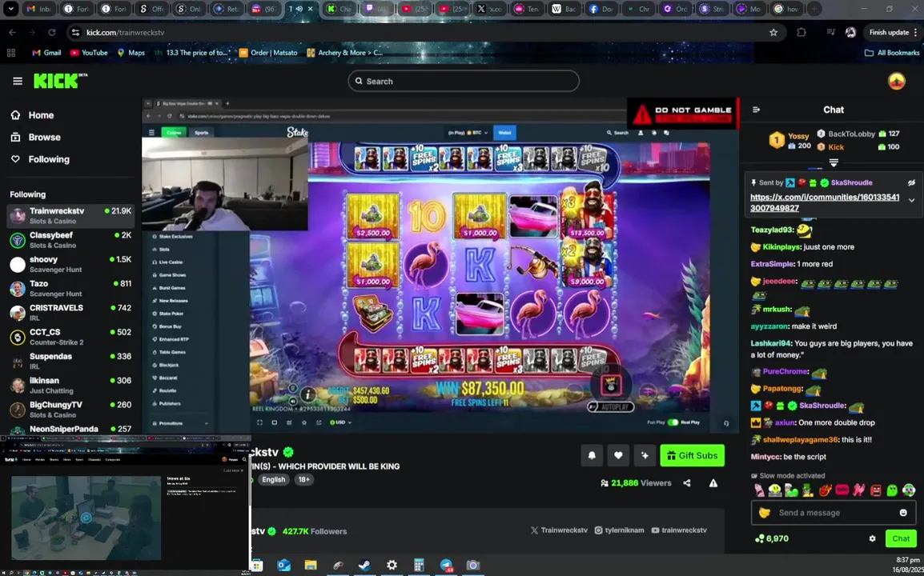Viewport: 924px width, 576px height.
Task: Click the Autoplay control in the slot
Action: point(611,407)
